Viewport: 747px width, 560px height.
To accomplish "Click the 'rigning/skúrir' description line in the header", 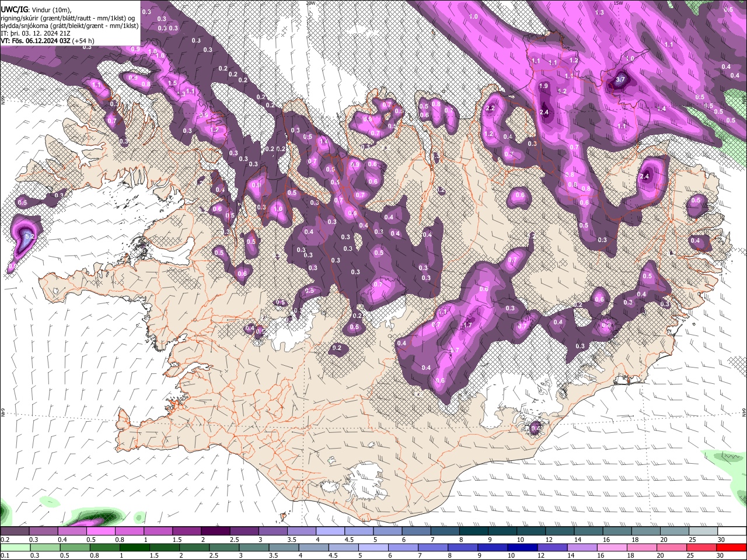I will coord(67,18).
